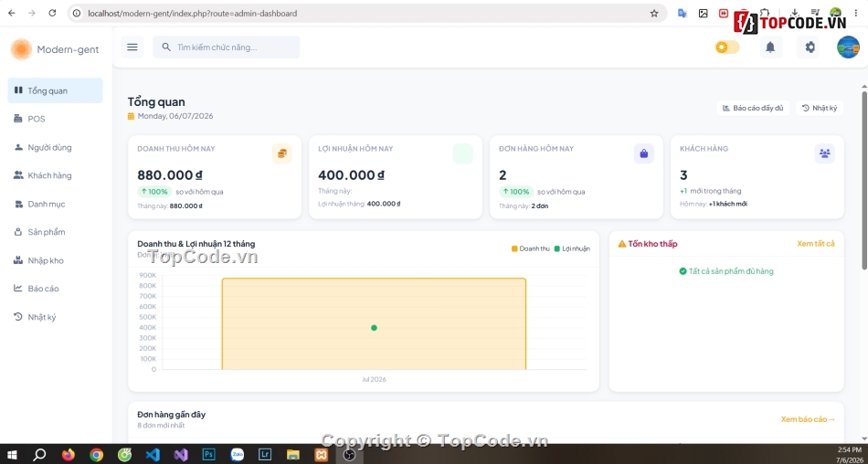Click the +1 khách mới text

point(728,204)
